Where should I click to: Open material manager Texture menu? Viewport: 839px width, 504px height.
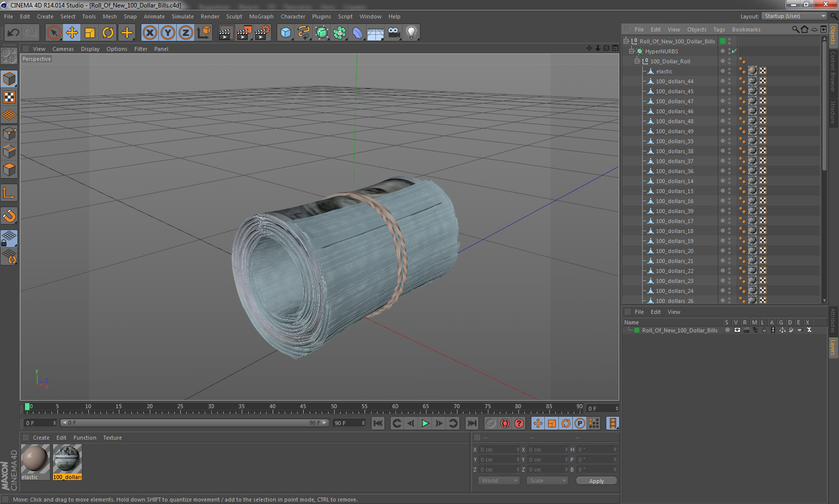(x=112, y=438)
